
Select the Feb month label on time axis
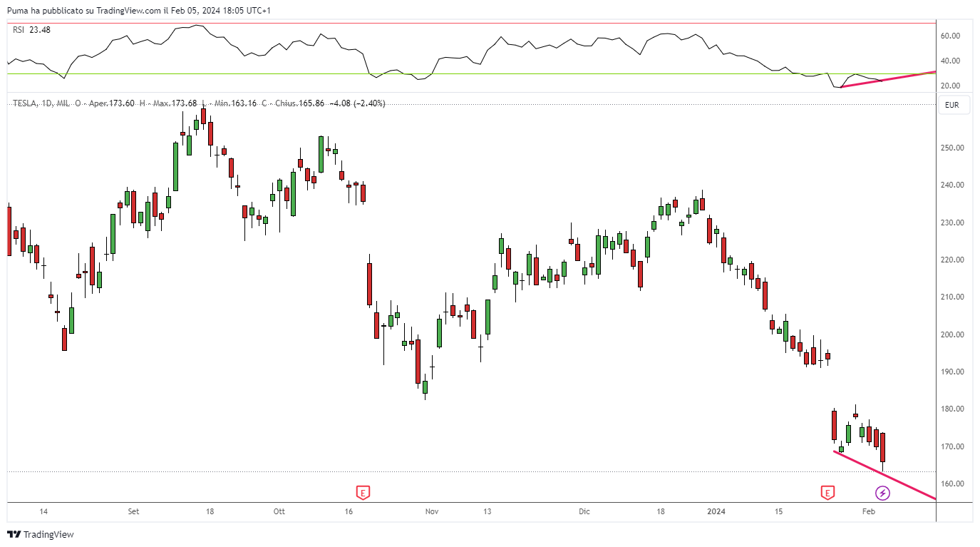[868, 511]
